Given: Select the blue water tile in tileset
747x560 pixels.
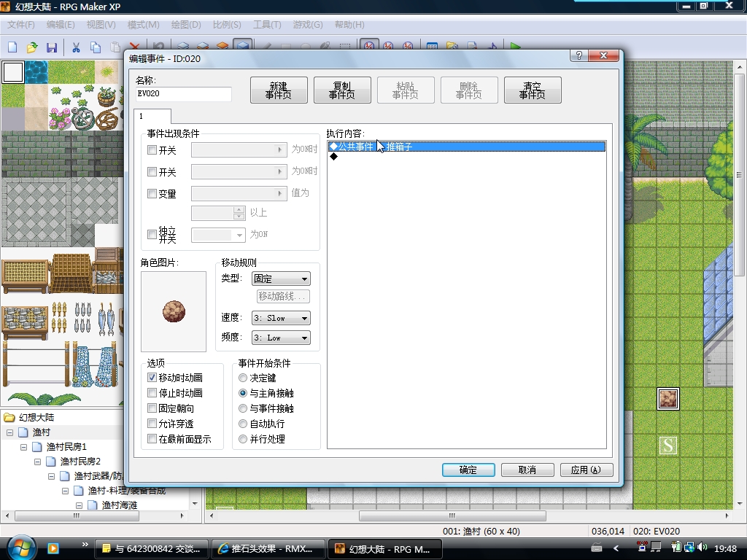Looking at the screenshot, I should pyautogui.click(x=36, y=72).
